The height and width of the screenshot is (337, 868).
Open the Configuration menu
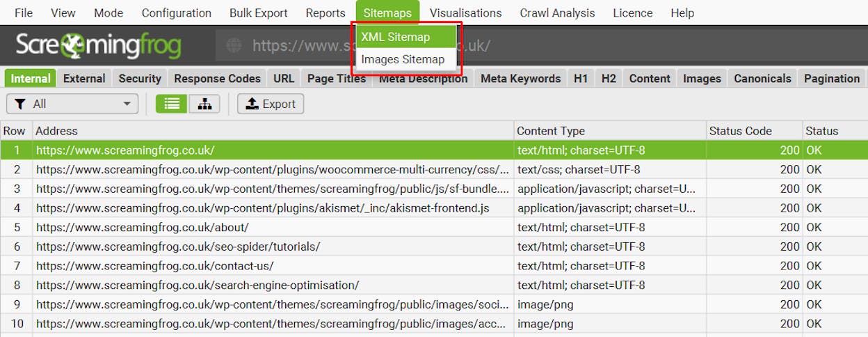[177, 13]
